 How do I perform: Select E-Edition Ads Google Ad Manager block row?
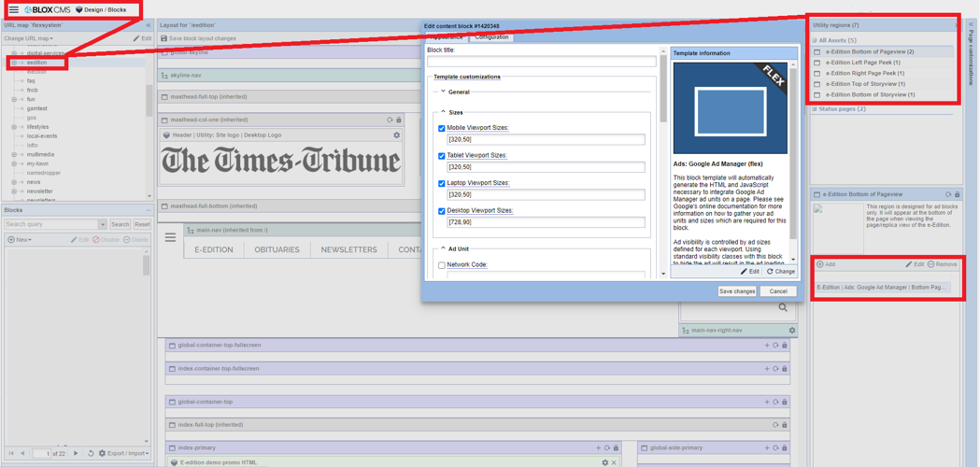(x=882, y=288)
